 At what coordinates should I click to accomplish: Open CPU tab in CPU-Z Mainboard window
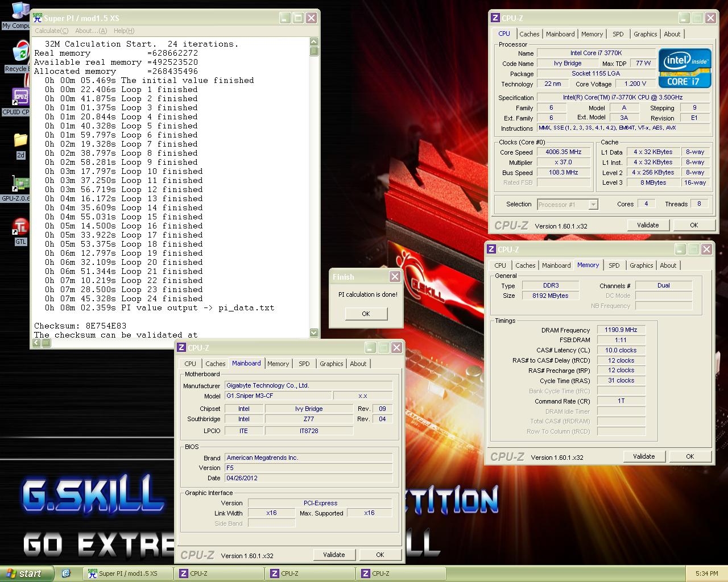(x=190, y=364)
